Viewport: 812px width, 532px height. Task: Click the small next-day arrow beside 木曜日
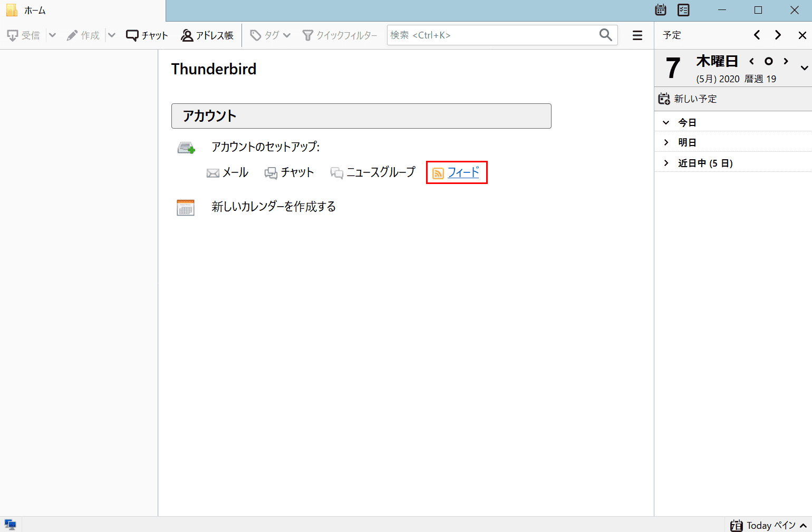pos(786,61)
